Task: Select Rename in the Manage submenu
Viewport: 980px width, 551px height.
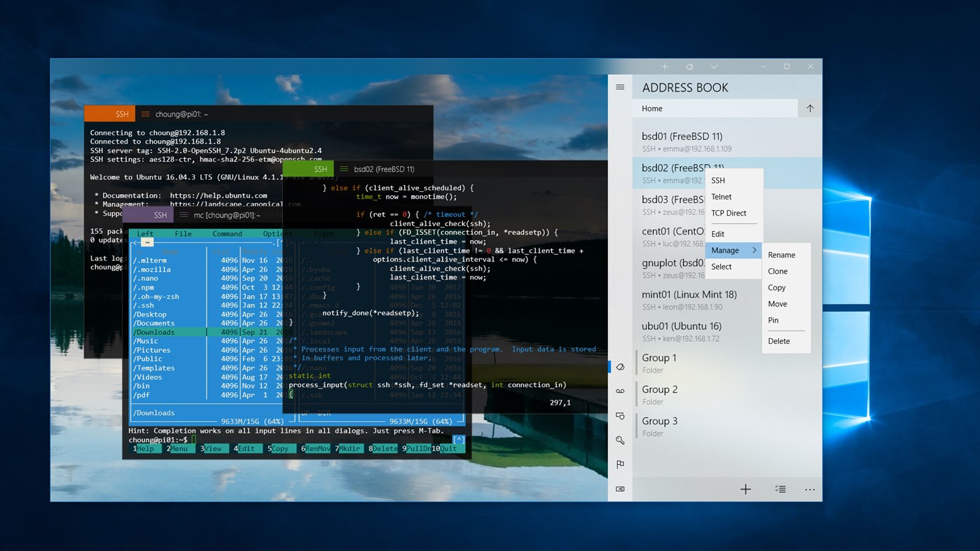Action: coord(781,255)
